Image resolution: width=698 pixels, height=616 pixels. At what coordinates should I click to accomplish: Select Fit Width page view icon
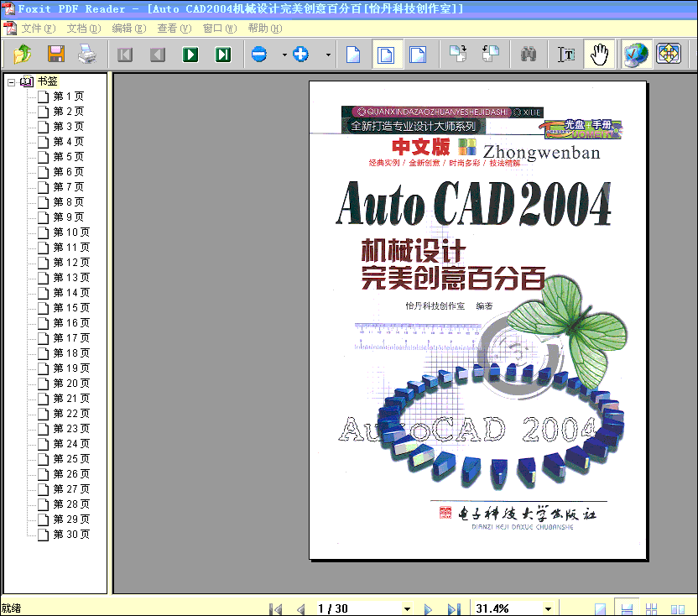[418, 55]
